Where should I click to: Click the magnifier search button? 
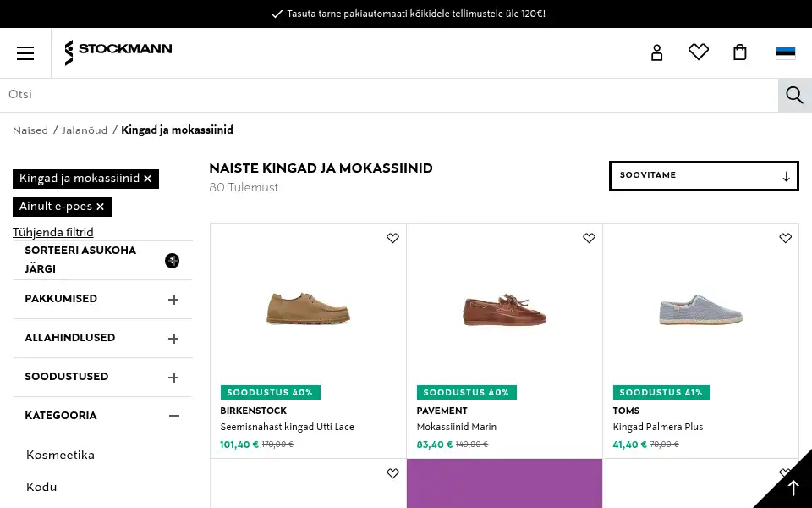[x=795, y=96]
